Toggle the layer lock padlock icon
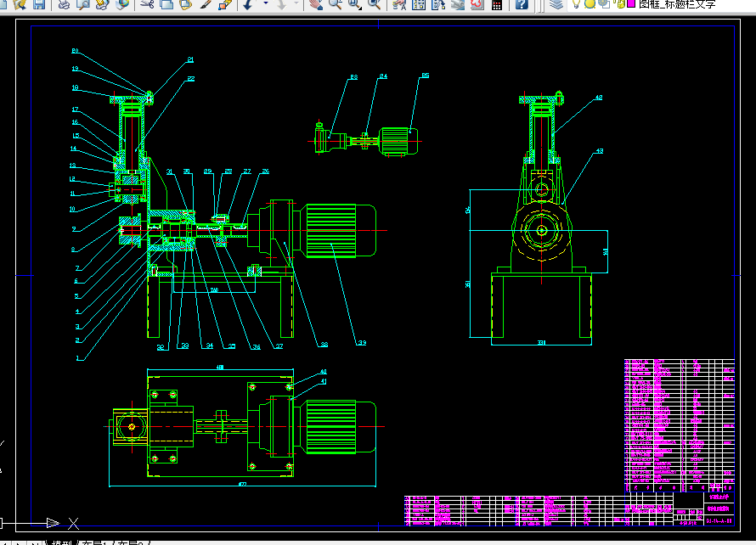Image resolution: width=756 pixels, height=545 pixels. coord(621,4)
